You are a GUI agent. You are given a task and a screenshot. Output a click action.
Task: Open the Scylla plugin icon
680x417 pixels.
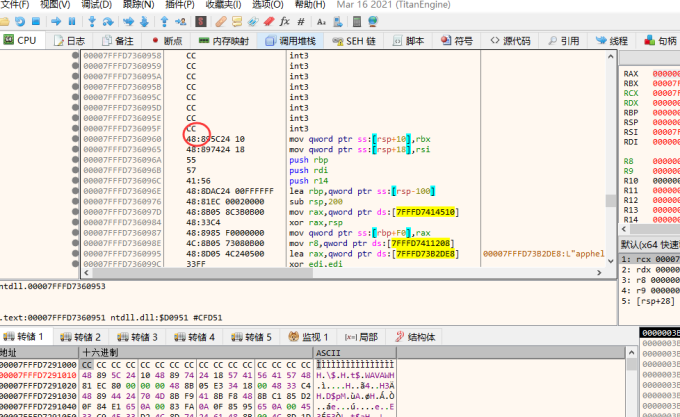coord(200,21)
